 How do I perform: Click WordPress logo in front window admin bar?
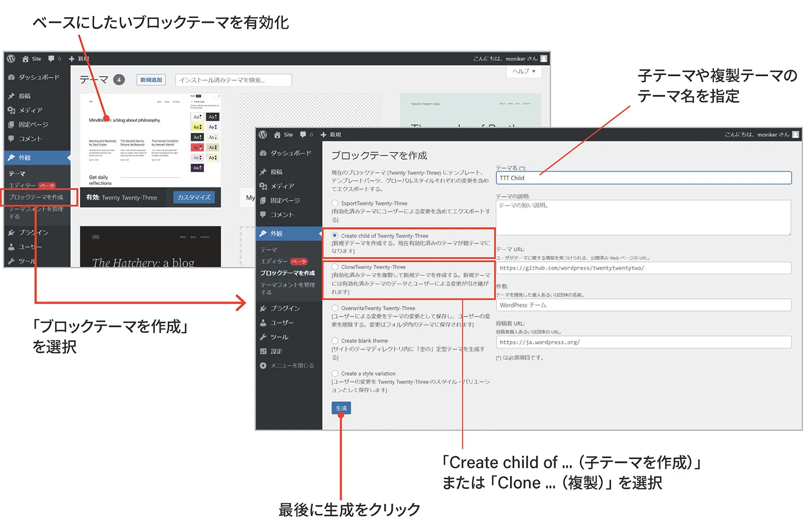(x=263, y=135)
